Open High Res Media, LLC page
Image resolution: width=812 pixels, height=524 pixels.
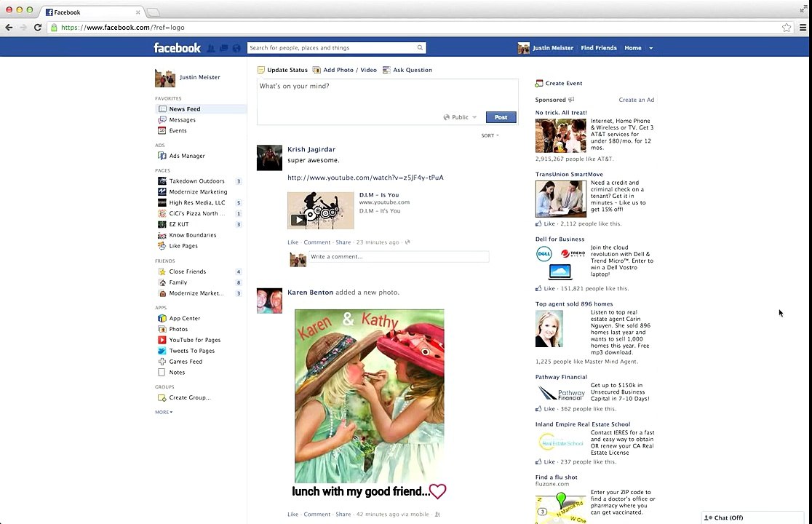click(x=196, y=202)
